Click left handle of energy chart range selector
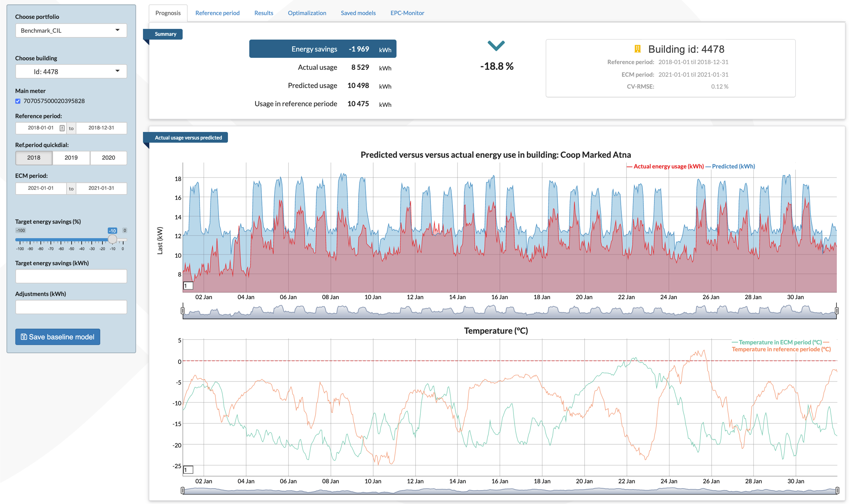Screen dimensions: 850x504 pyautogui.click(x=182, y=310)
